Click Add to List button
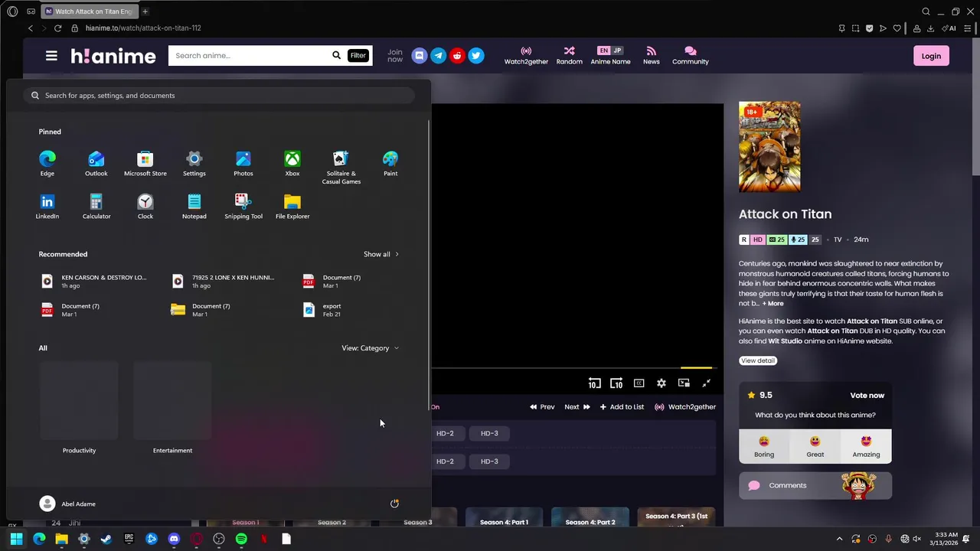 point(622,407)
